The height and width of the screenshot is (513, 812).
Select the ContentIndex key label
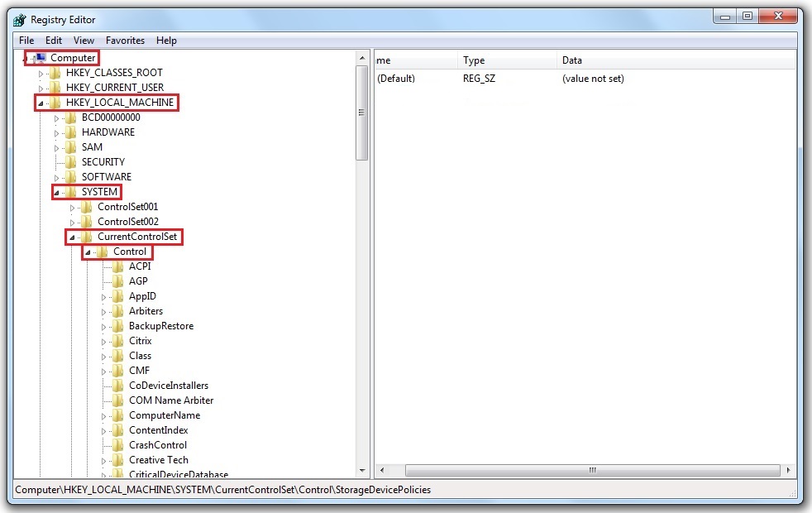tap(159, 430)
